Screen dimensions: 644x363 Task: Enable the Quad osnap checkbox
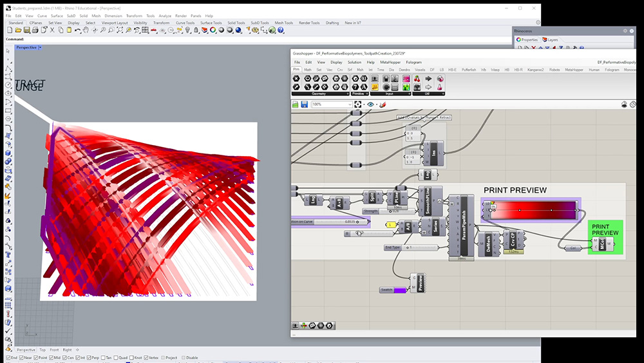[x=116, y=358]
